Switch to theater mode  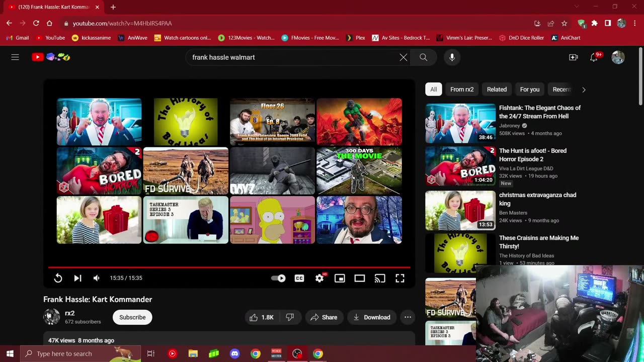pyautogui.click(x=360, y=278)
